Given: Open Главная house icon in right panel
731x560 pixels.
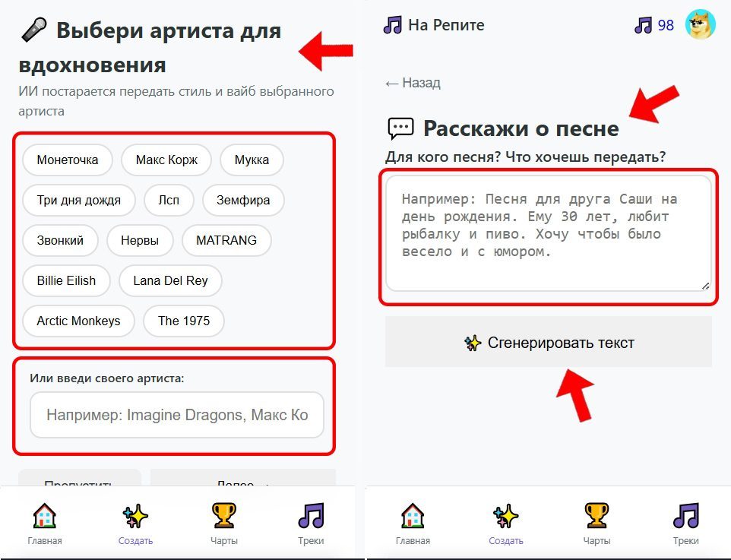Looking at the screenshot, I should [x=413, y=516].
